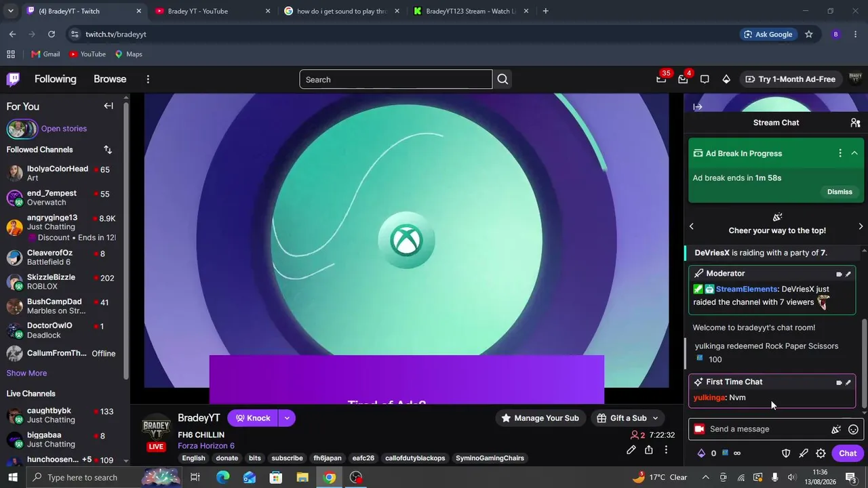
Task: Bookmark this page with star icon
Action: click(x=808, y=34)
